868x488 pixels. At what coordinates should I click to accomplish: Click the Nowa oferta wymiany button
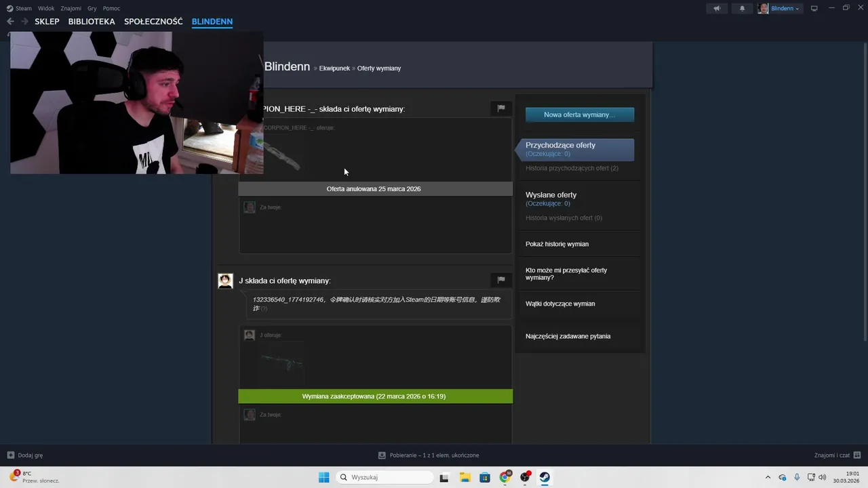(580, 115)
